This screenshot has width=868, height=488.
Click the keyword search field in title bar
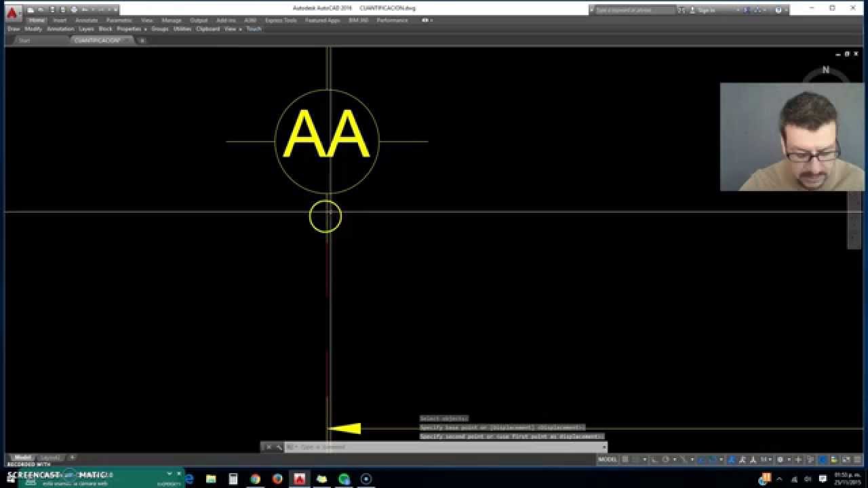635,10
